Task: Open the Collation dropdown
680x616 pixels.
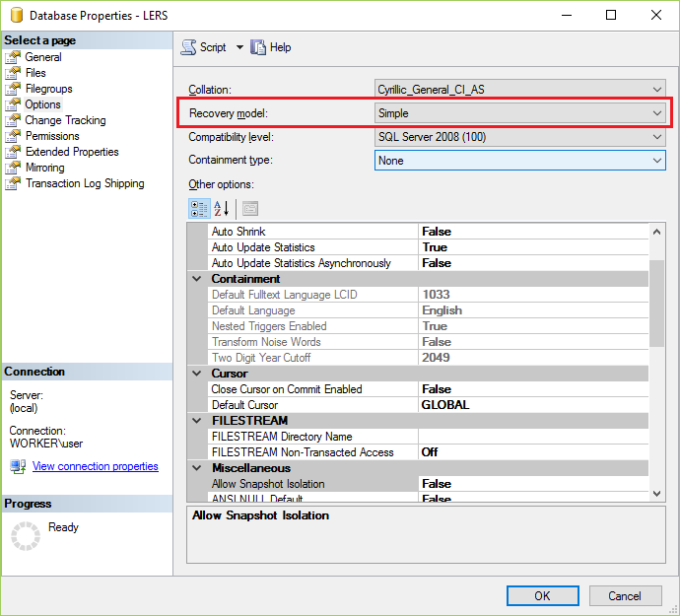Action: tap(520, 90)
